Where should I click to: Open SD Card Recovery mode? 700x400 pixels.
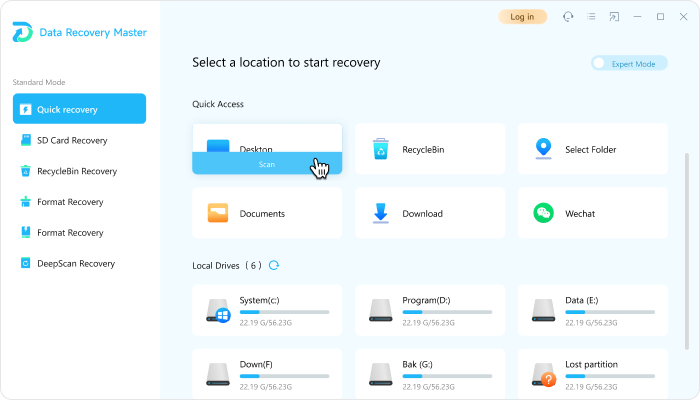tap(72, 140)
